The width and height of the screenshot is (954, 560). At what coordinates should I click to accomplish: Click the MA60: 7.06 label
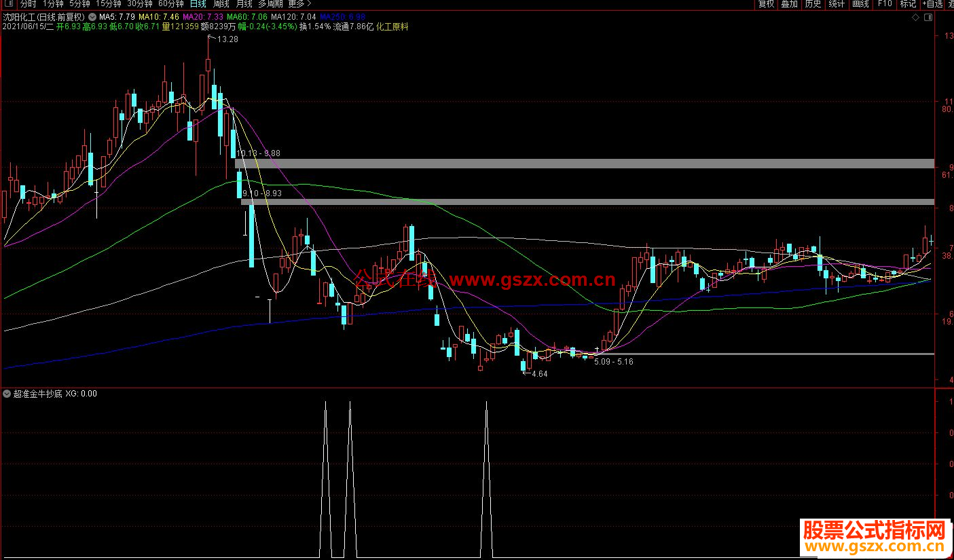click(247, 16)
